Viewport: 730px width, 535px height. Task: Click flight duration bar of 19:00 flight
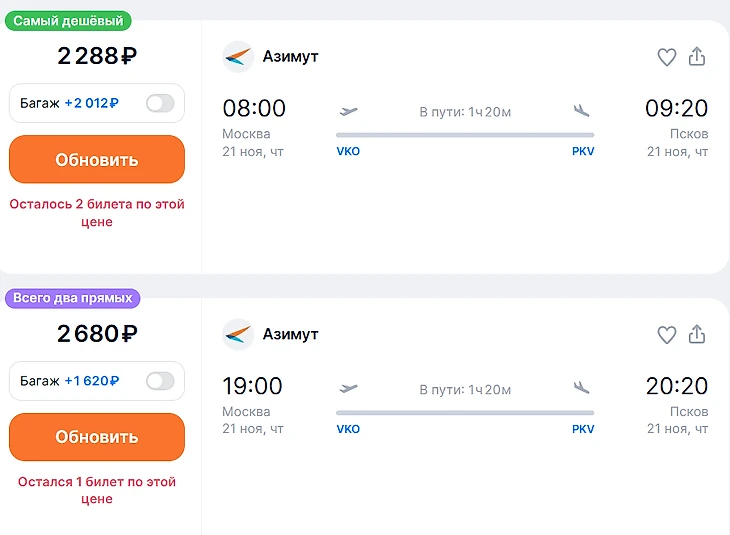click(465, 412)
